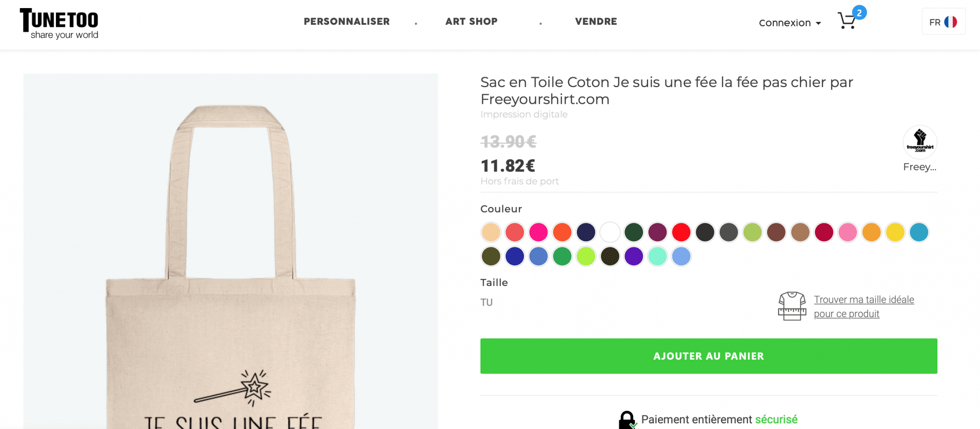Pick the navy blue color swatch
The width and height of the screenshot is (980, 429).
(586, 232)
